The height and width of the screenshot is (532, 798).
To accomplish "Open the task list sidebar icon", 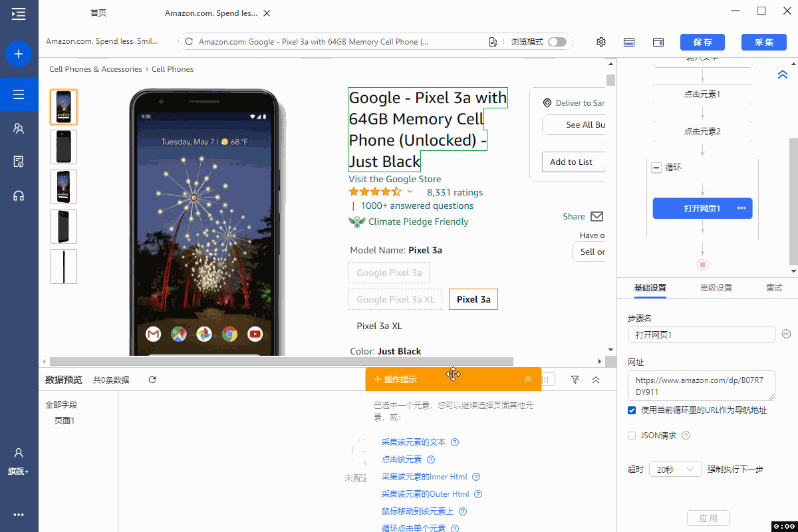I will point(19,94).
